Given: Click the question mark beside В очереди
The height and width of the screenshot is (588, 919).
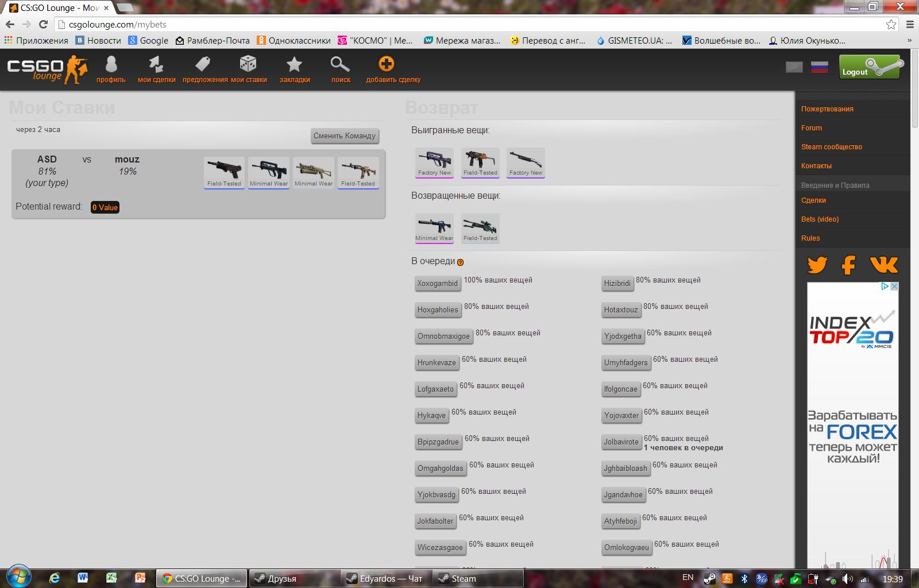Looking at the screenshot, I should point(460,262).
